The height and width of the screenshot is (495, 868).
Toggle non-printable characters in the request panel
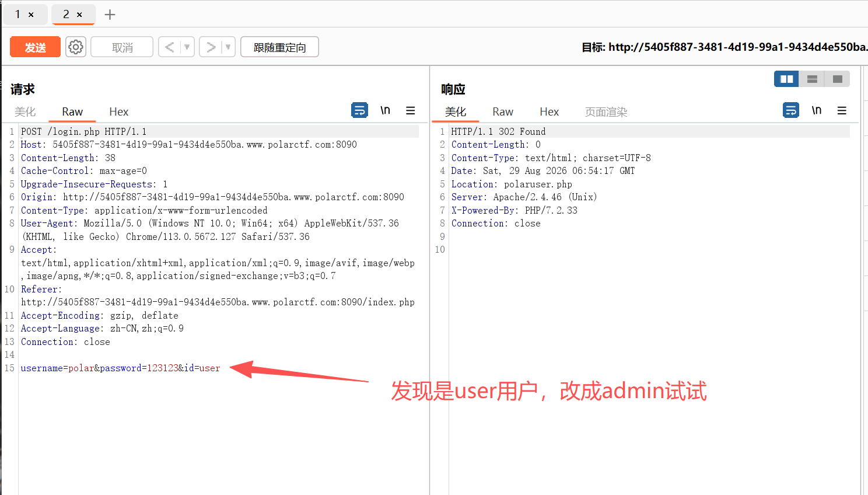pos(385,110)
